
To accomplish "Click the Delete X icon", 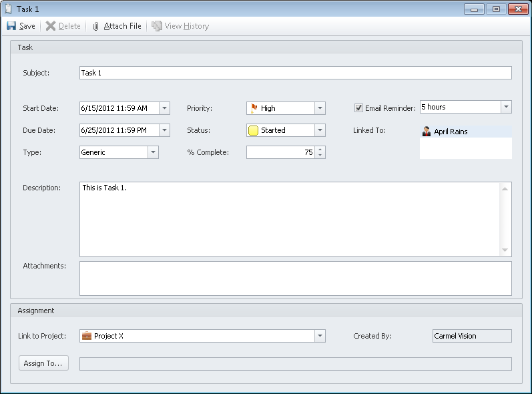I will [51, 26].
